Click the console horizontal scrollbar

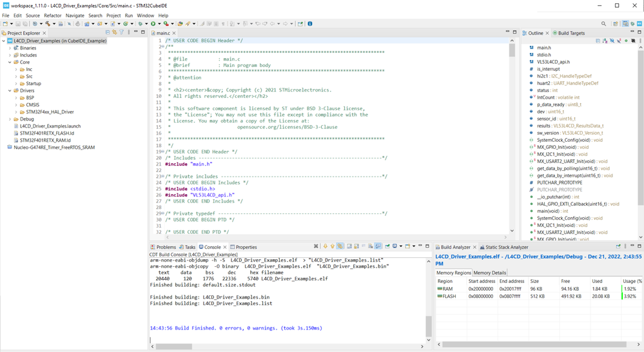(x=174, y=346)
